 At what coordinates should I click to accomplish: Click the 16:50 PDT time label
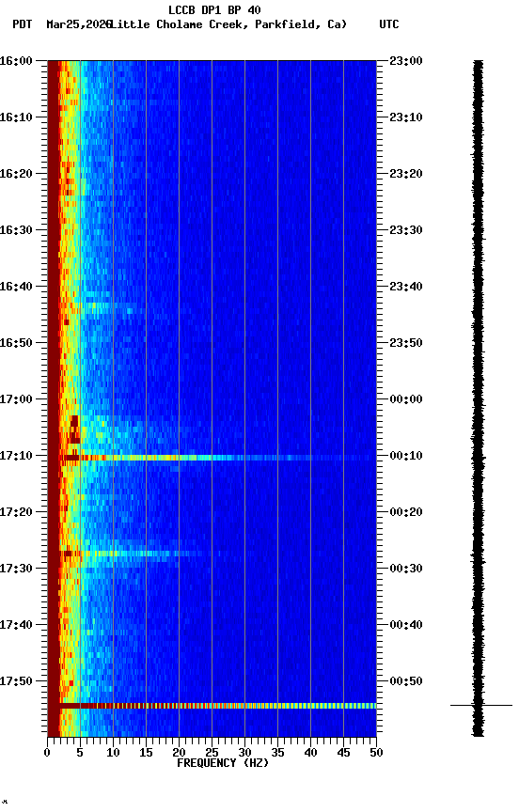tap(16, 343)
